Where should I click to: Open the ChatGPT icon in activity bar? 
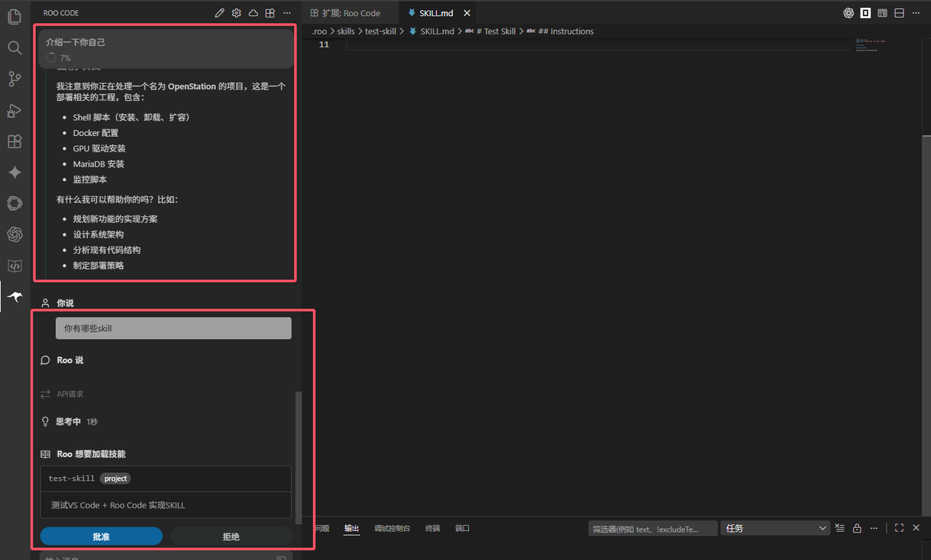pyautogui.click(x=15, y=234)
